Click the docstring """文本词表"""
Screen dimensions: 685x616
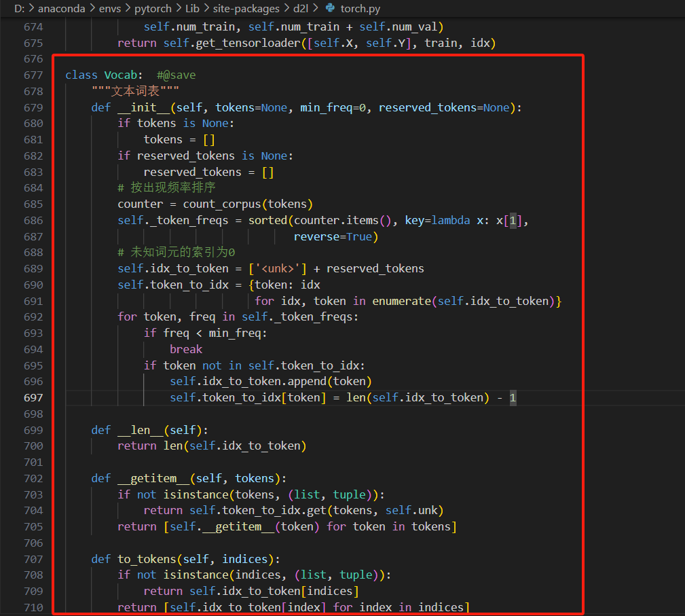[135, 91]
